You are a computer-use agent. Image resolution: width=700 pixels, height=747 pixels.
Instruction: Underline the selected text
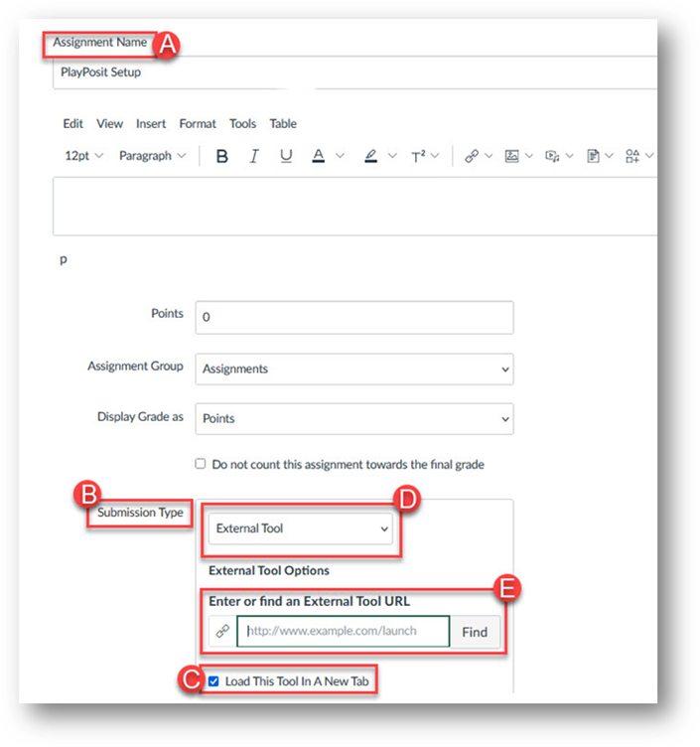click(x=286, y=156)
